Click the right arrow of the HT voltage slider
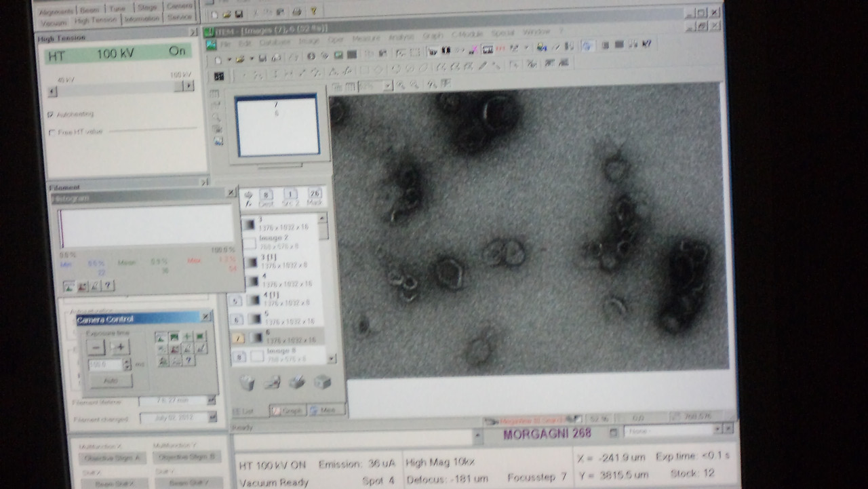Screen dimensions: 868x489 (x=188, y=86)
